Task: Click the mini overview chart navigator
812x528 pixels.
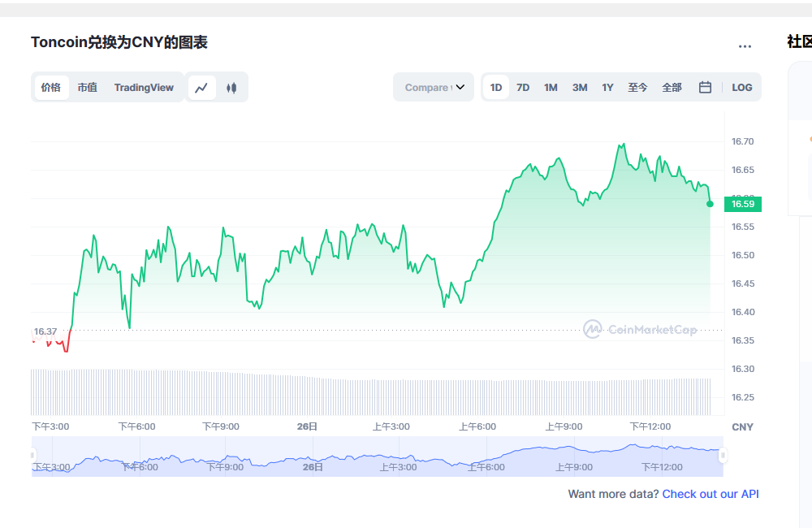Action: pos(378,457)
